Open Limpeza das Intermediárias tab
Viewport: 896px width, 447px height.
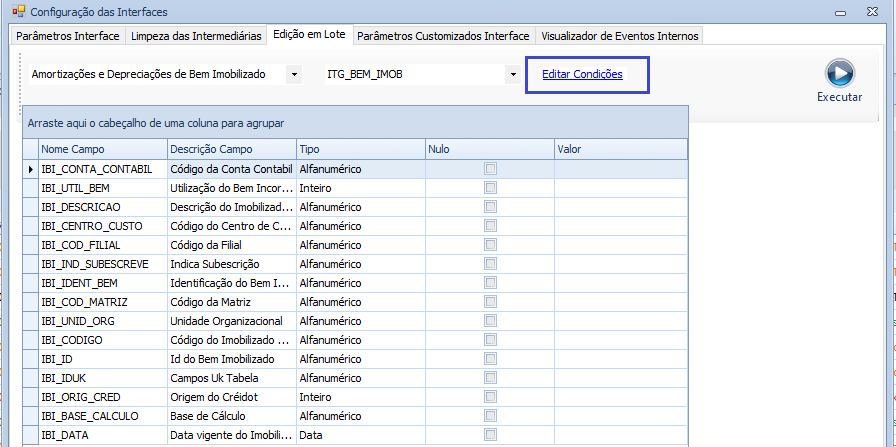coord(196,36)
